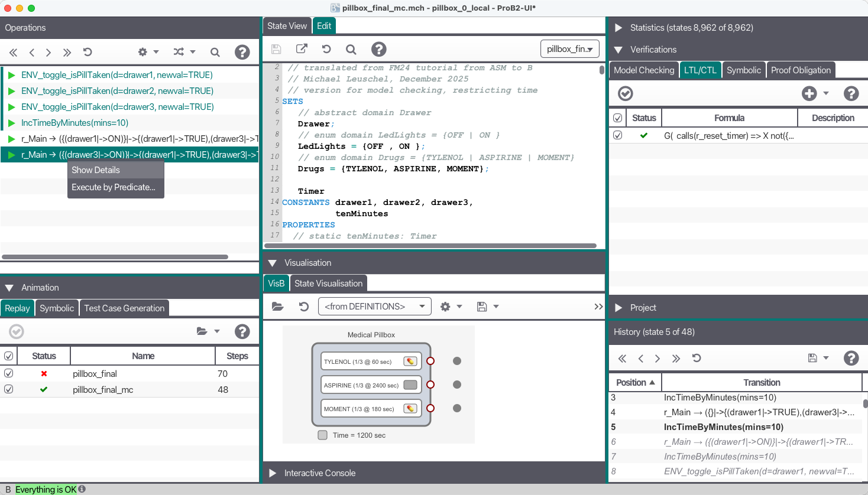The height and width of the screenshot is (495, 868).
Task: Click the Transition column header in History
Action: (762, 383)
